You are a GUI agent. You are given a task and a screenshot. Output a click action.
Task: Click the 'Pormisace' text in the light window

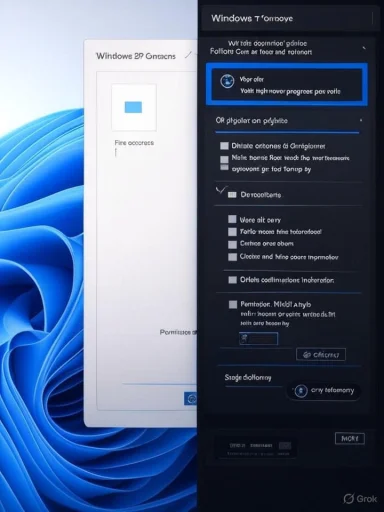click(x=178, y=332)
